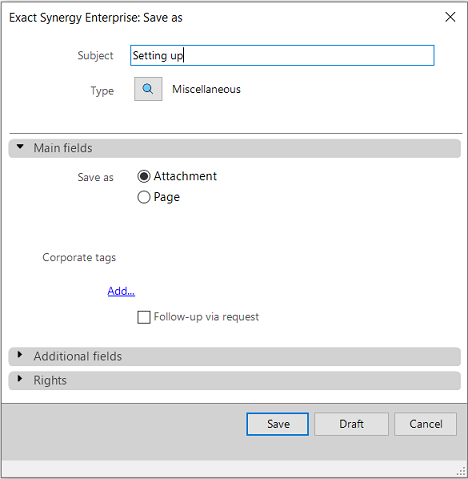Save the document as Draft
Image resolution: width=468 pixels, height=479 pixels.
click(x=351, y=424)
